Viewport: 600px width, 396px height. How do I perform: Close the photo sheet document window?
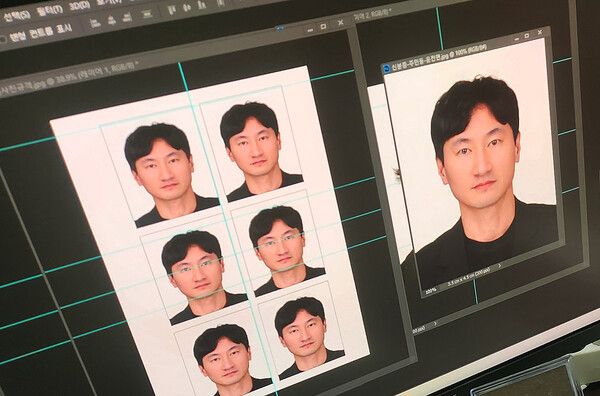coord(341,23)
